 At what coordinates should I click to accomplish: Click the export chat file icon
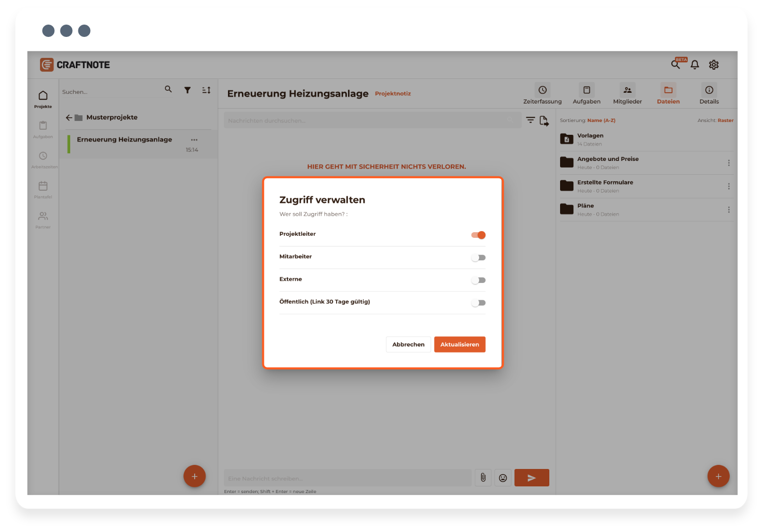(544, 121)
